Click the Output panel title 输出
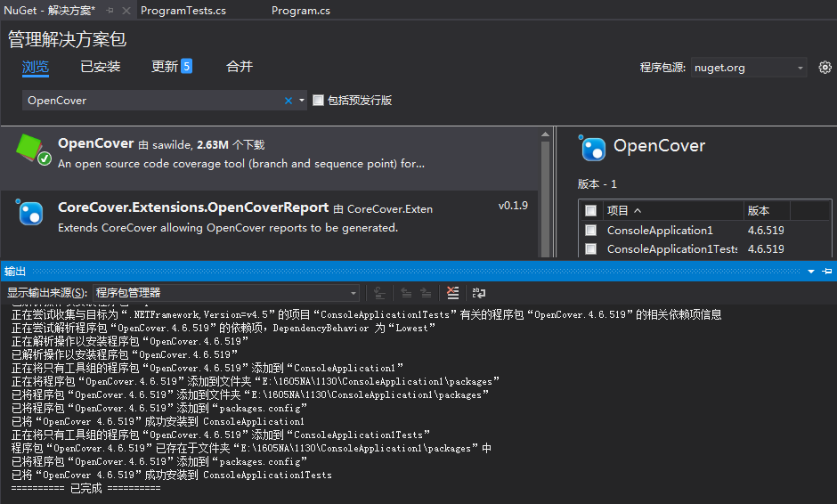The width and height of the screenshot is (837, 504). (x=15, y=272)
